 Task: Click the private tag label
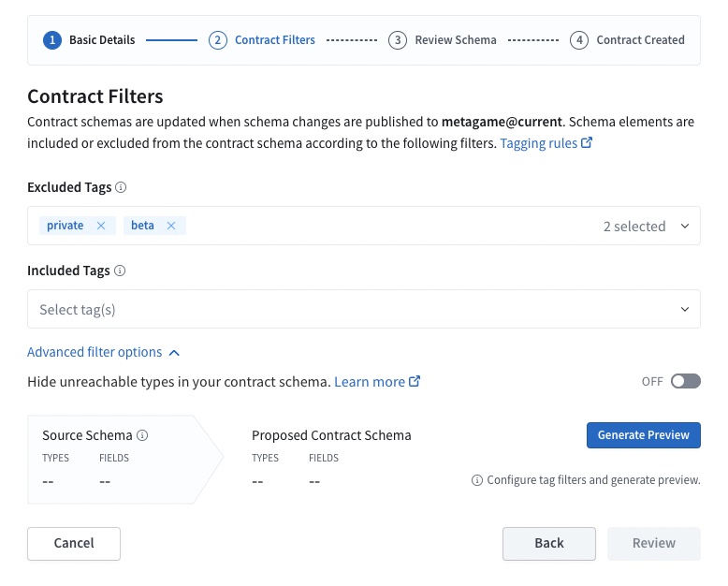tap(65, 226)
